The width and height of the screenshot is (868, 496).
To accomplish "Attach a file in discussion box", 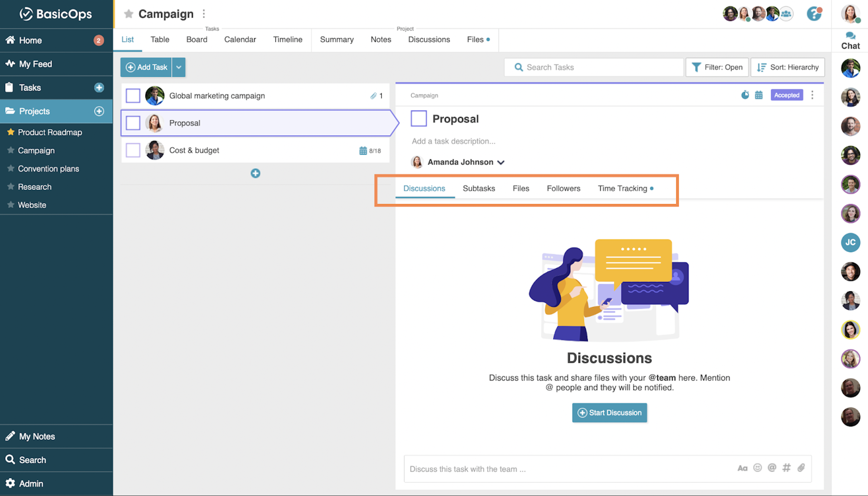I will 801,468.
